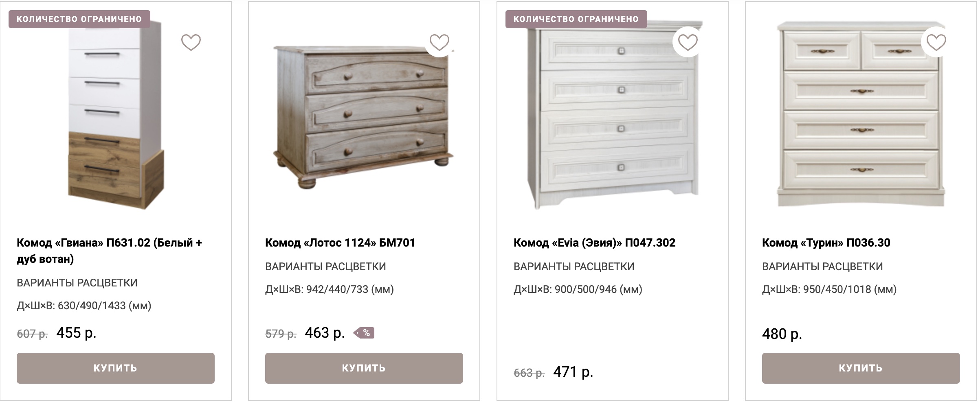Click the discount percent tag icon

(364, 333)
